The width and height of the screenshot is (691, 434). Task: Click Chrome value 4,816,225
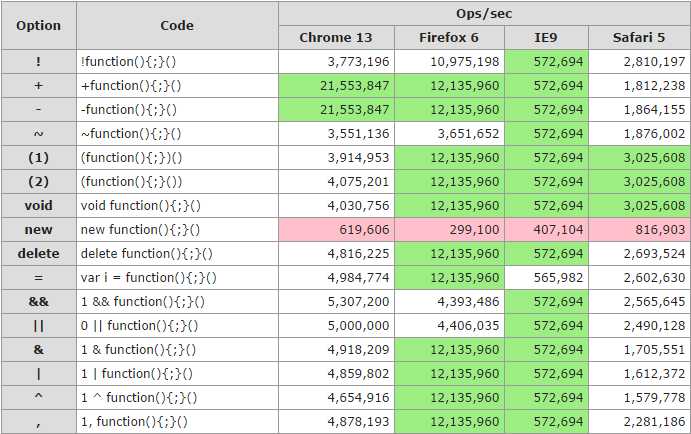pyautogui.click(x=336, y=254)
